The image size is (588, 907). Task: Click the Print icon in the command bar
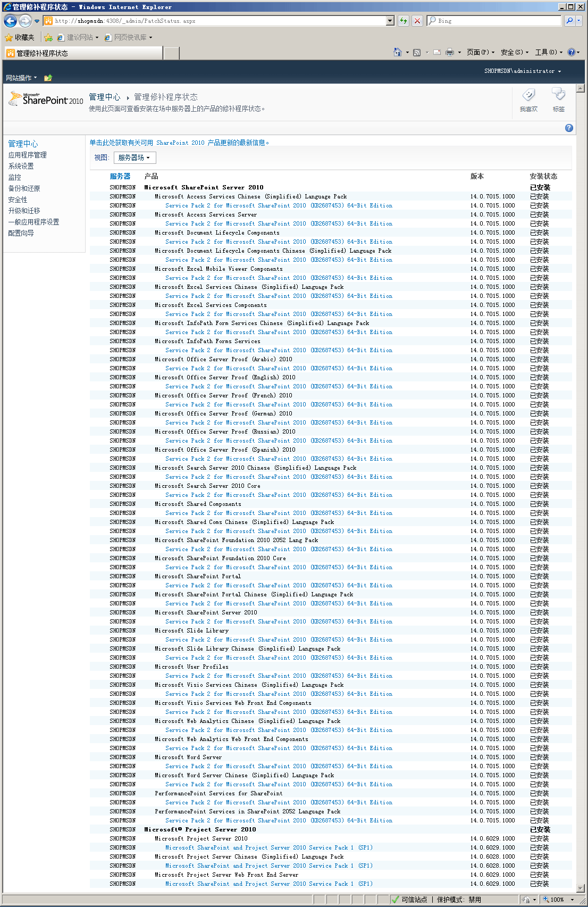point(449,52)
